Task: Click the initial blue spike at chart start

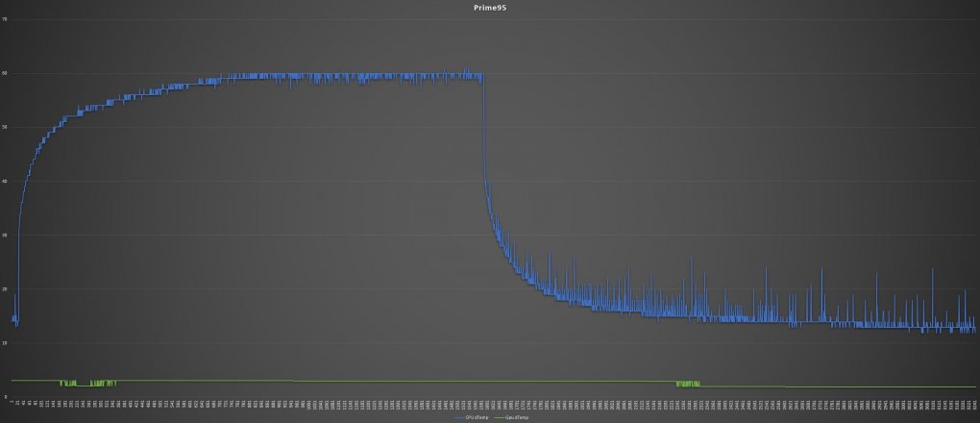Action: [15, 310]
